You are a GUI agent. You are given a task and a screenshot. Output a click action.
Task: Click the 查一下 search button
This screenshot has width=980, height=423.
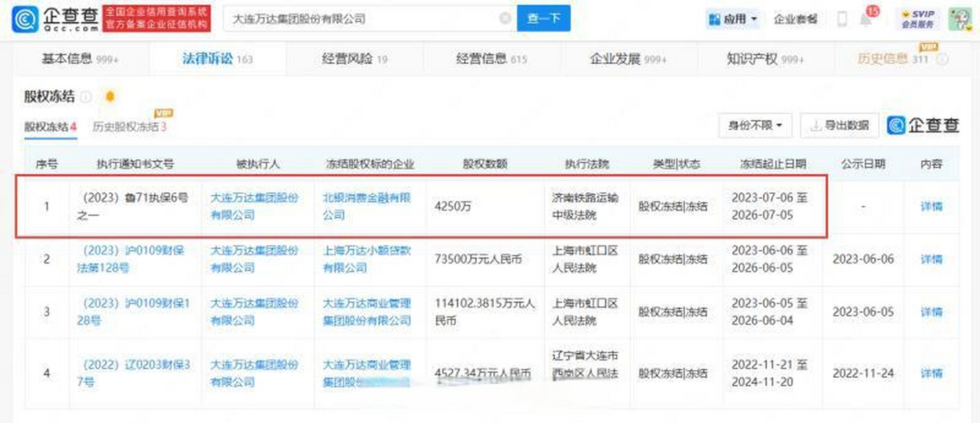pyautogui.click(x=543, y=18)
